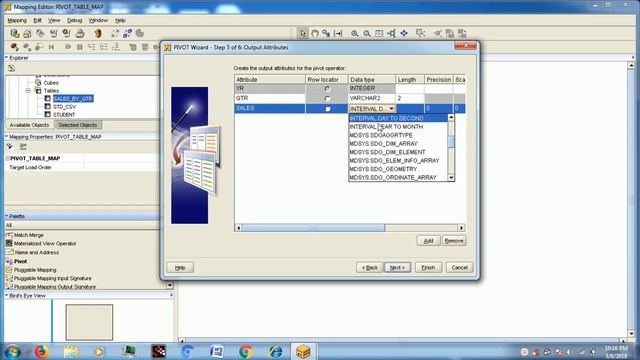Collapse the Explorer panel header

7,58
